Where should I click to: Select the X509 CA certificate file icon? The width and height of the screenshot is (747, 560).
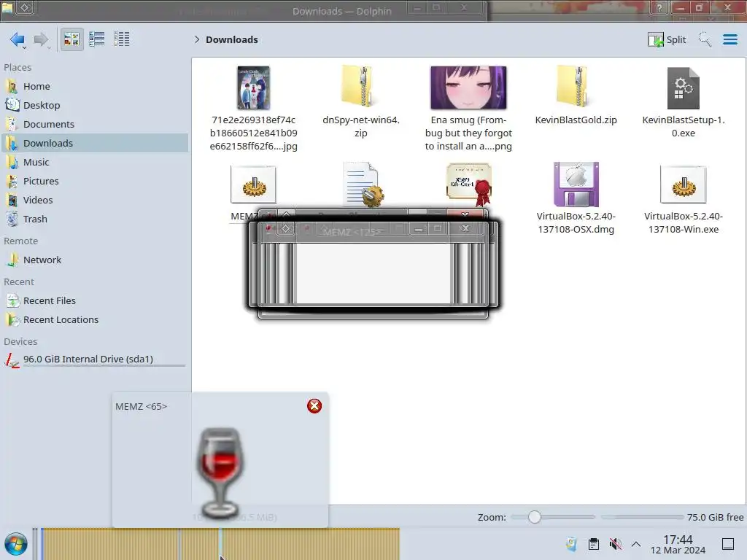click(x=469, y=184)
